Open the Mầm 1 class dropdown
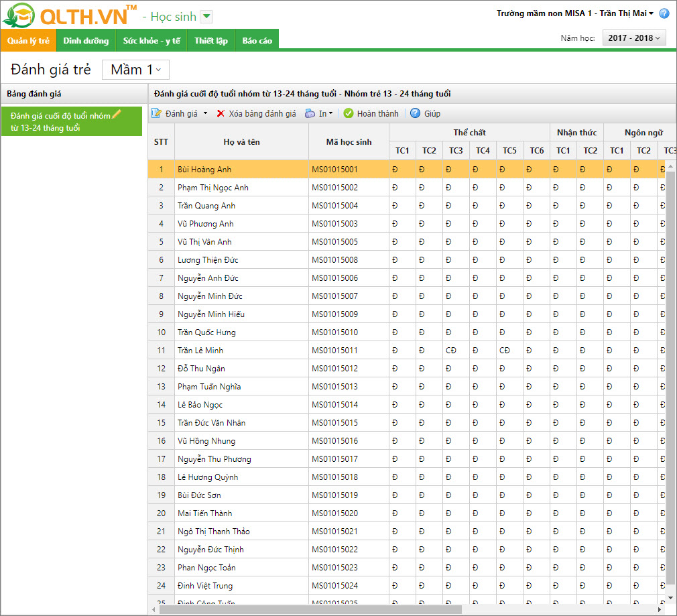The width and height of the screenshot is (677, 616). coord(135,70)
